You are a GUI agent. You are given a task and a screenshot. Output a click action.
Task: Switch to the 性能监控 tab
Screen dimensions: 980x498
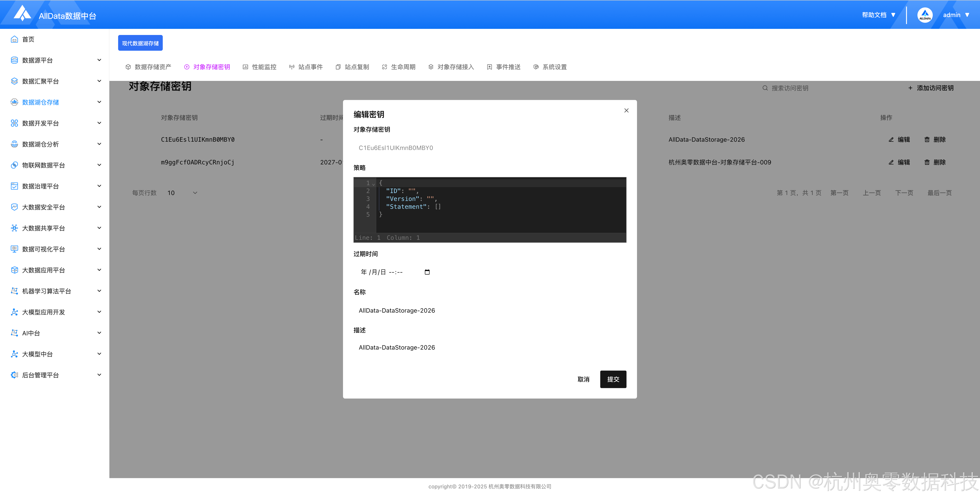coord(264,67)
